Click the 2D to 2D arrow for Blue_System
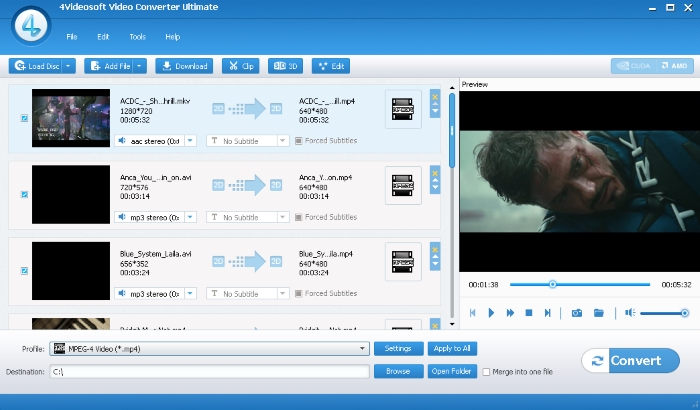Screen dimensions: 700x410 247,261
